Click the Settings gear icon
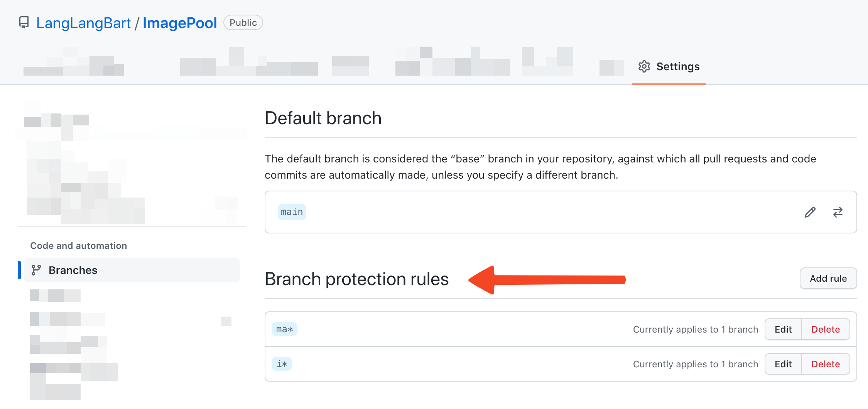 (643, 66)
